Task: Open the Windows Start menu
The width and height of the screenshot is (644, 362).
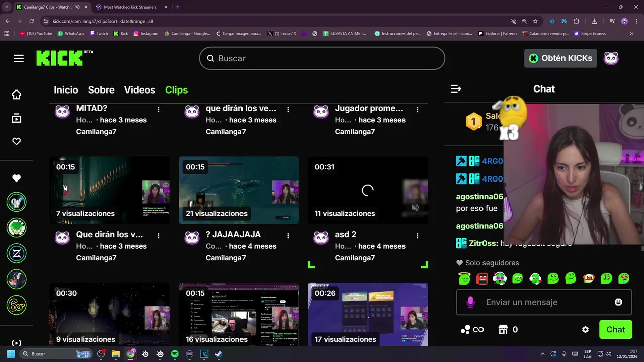Action: coord(11,354)
